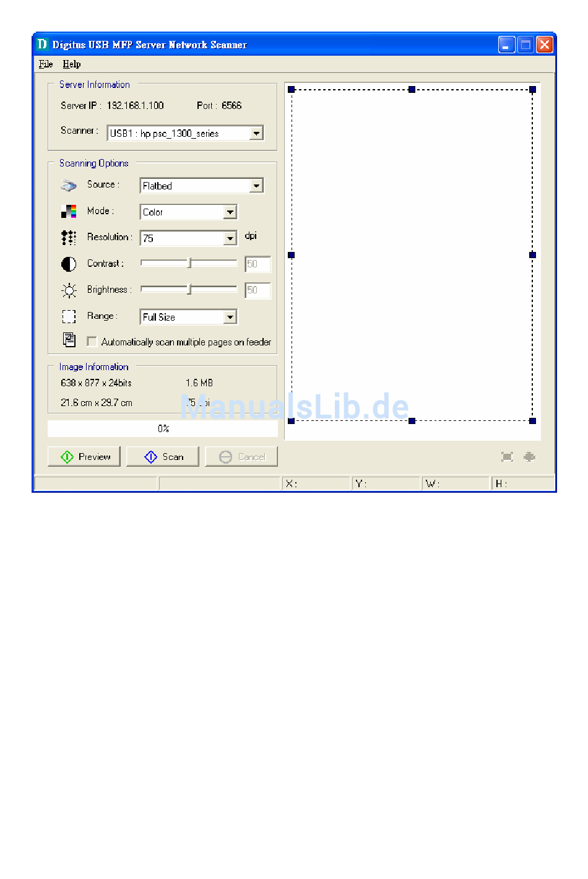Click the pan icon below preview

(x=529, y=457)
